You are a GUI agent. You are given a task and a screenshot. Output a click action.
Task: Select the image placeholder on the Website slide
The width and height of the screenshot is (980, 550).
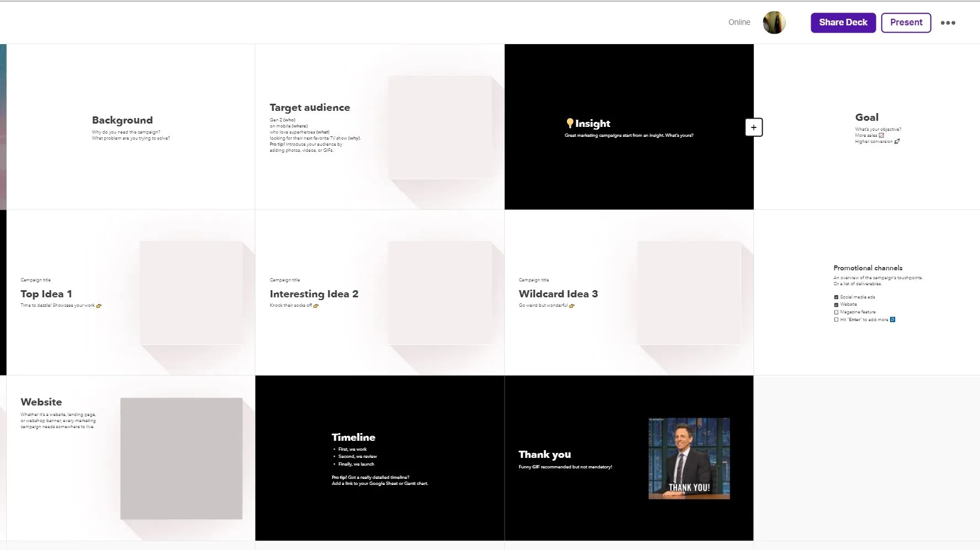pyautogui.click(x=182, y=458)
